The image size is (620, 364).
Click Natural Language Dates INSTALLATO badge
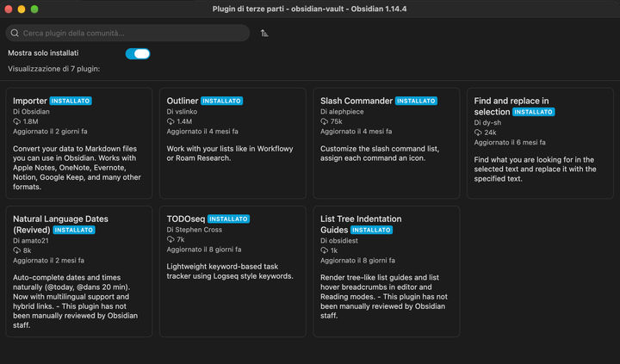tap(74, 230)
